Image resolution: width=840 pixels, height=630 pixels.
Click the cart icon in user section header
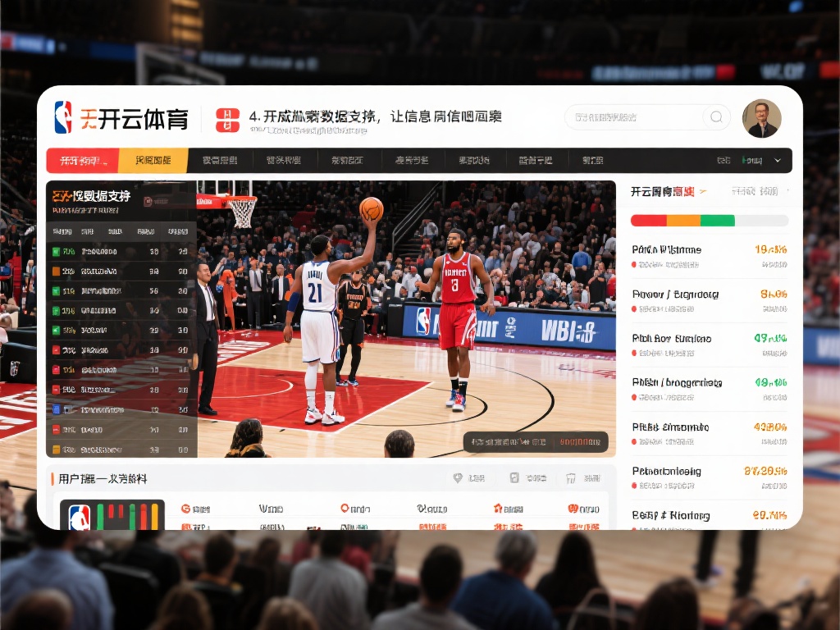pos(572,477)
